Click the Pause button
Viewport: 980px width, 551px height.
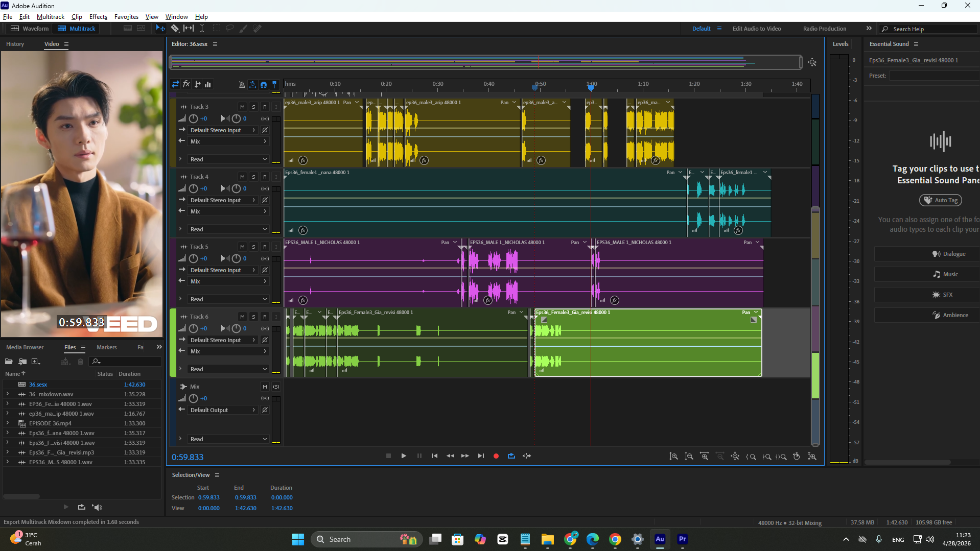coord(419,456)
